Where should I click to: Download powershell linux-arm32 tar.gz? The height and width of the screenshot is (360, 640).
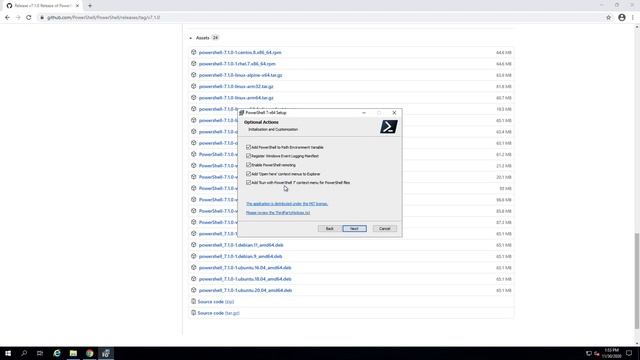(x=236, y=87)
